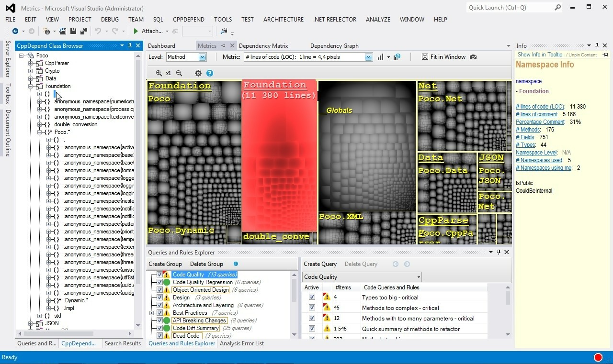Screen dimensions: 613x364
Task: Pin the CppDepend Class Browser panel
Action: point(130,45)
